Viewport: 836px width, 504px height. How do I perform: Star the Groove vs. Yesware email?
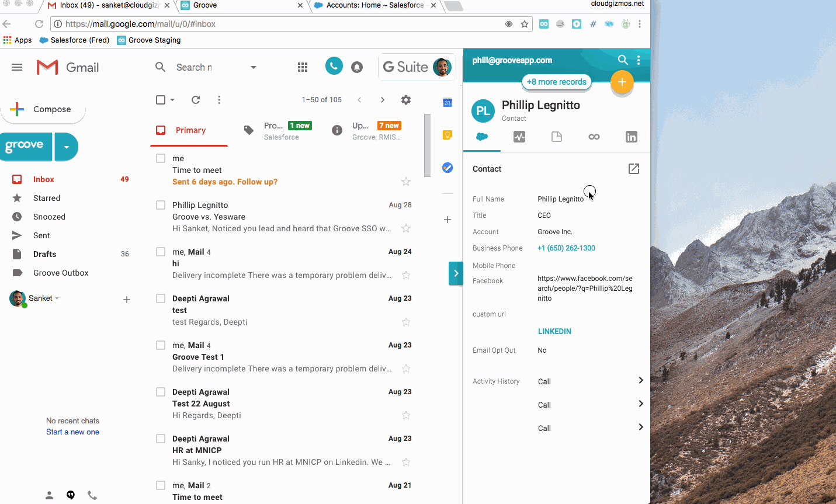tap(406, 228)
